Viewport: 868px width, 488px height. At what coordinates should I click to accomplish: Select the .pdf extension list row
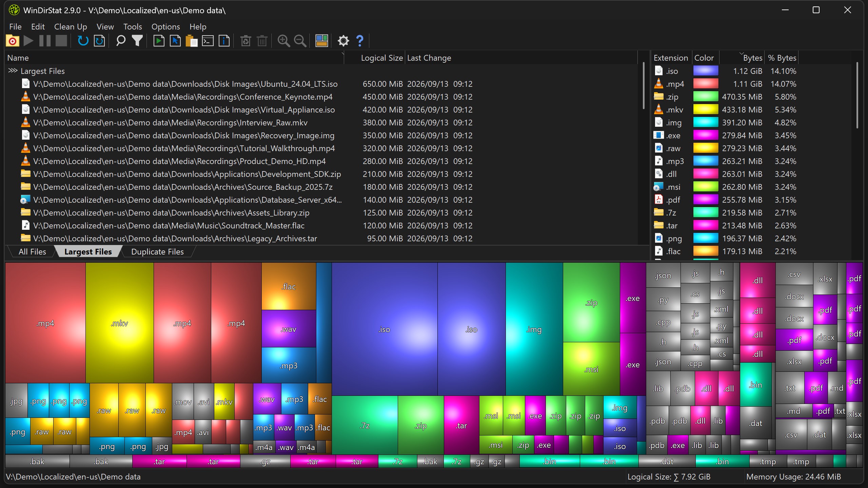click(751, 200)
